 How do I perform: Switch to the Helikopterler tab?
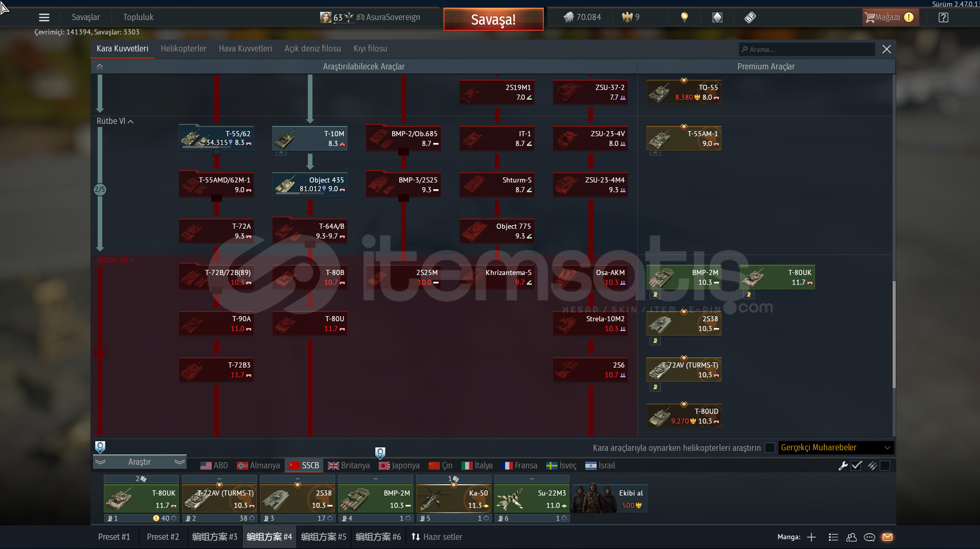(183, 49)
